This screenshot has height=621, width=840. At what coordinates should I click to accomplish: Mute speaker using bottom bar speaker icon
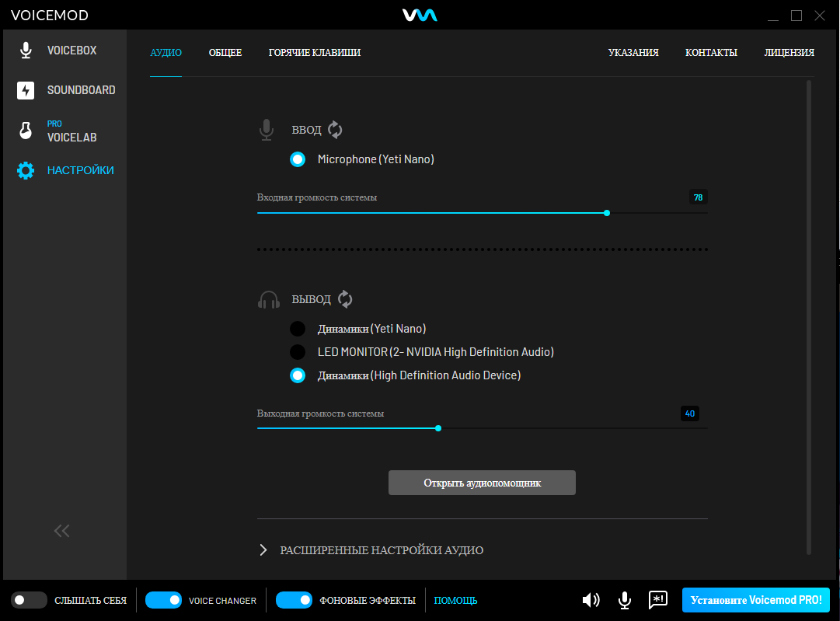(591, 600)
